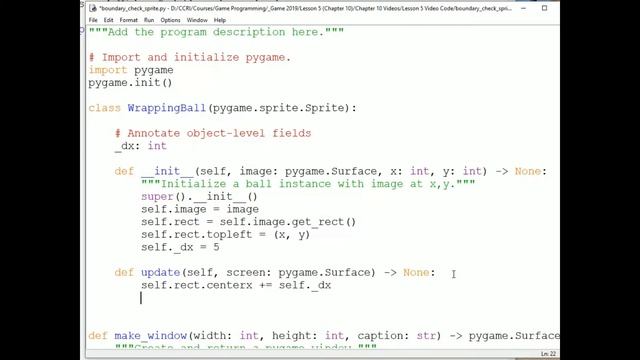Click the window title boundary_check_sprite.py
Screen dimensions: 640x360
pos(305,8)
